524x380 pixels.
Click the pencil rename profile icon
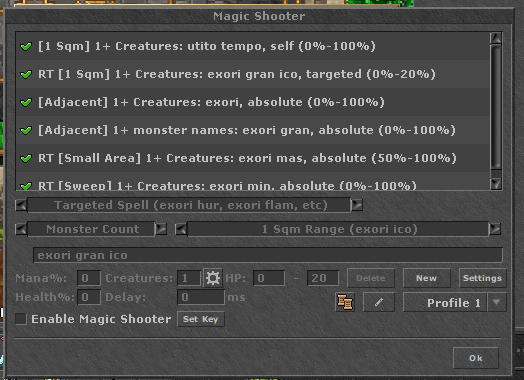point(379,302)
